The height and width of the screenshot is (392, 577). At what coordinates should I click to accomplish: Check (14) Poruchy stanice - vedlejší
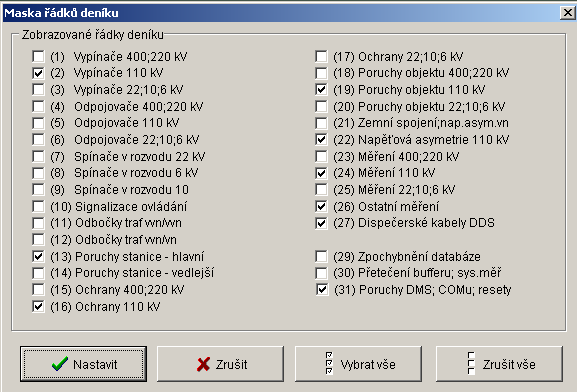click(38, 273)
